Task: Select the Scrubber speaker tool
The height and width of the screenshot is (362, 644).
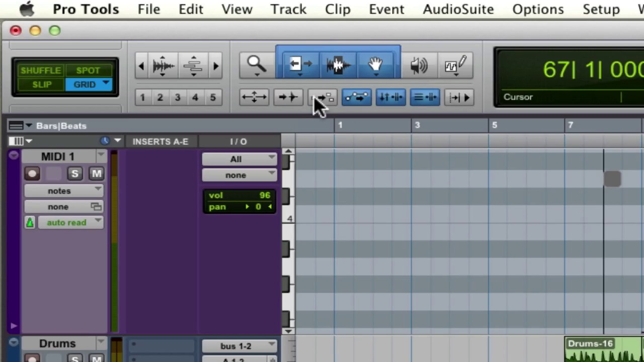Action: 419,65
